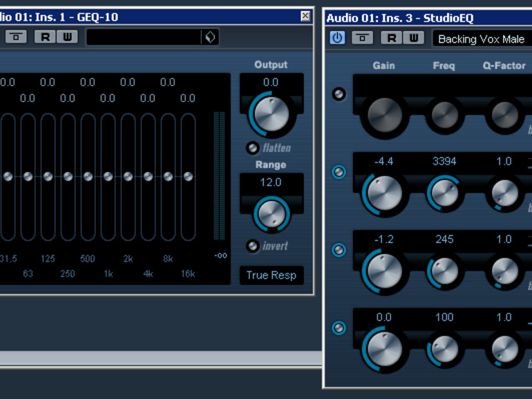Click the disabled top band Gain knob
The image size is (532, 399).
pos(384,115)
